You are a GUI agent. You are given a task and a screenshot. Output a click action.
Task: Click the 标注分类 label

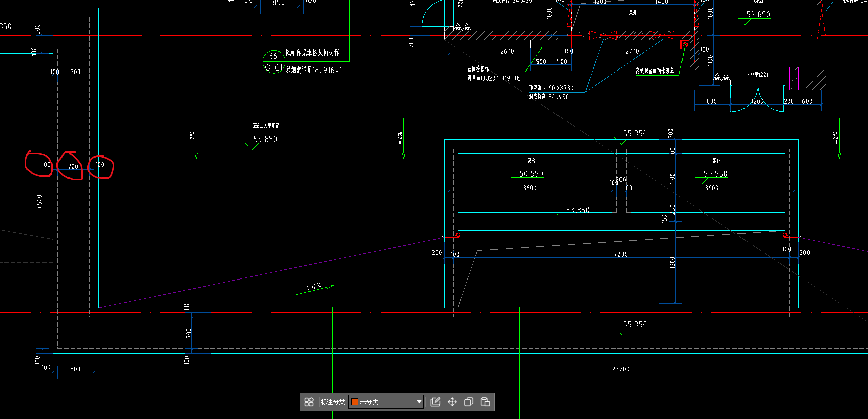pos(333,402)
